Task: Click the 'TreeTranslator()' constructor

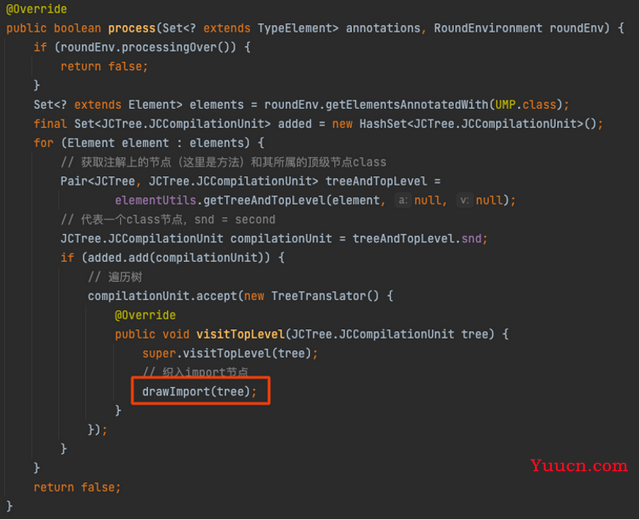Action: [325, 296]
